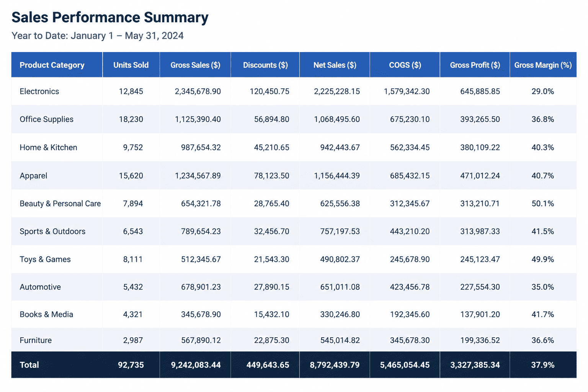Image resolution: width=588 pixels, height=392 pixels.
Task: Select Books & Media gross margin 41.7%
Action: coord(543,315)
